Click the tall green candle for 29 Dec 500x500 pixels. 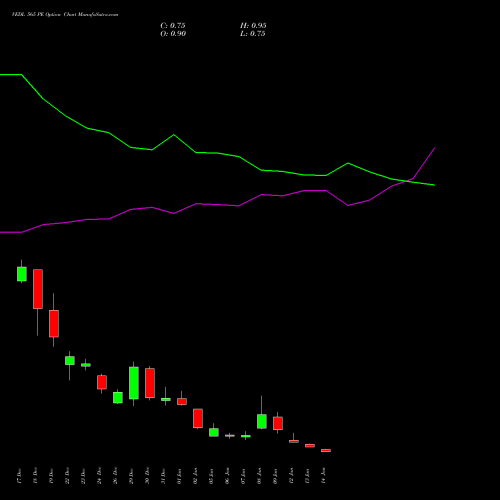(134, 383)
